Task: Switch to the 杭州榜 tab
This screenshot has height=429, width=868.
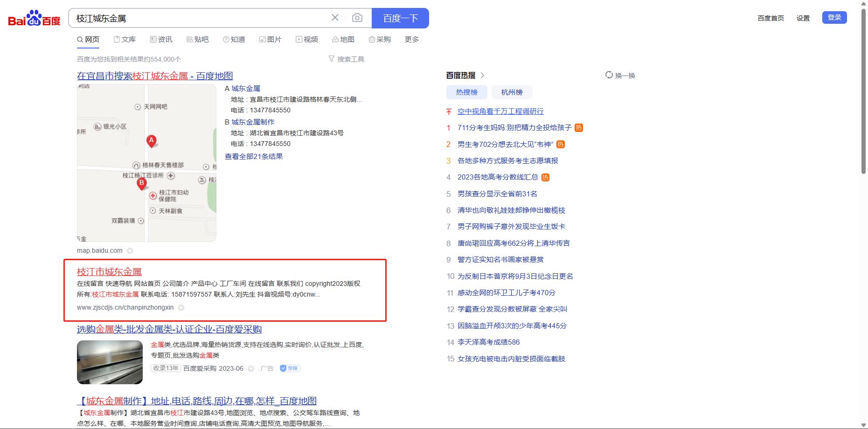Action: tap(512, 92)
